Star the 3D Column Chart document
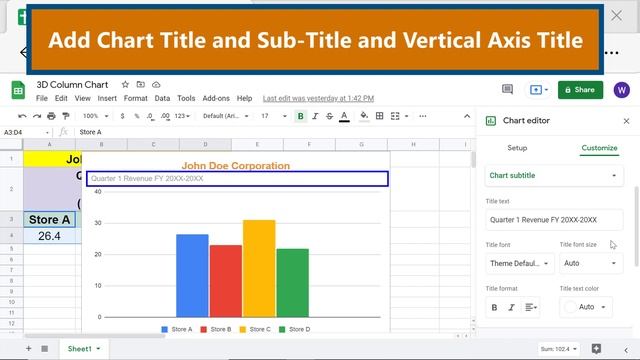The image size is (640, 360). [x=125, y=84]
